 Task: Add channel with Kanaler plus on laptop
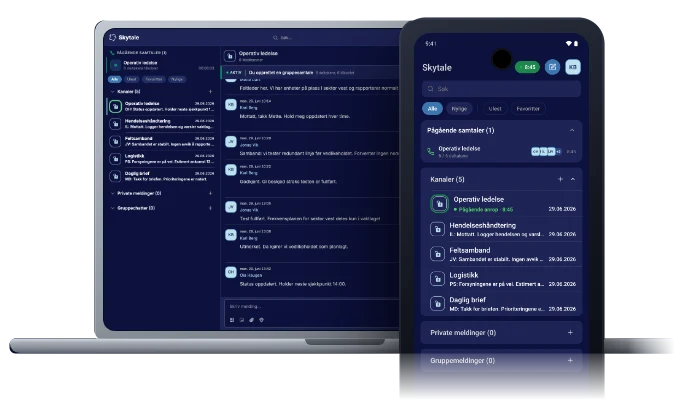210,92
